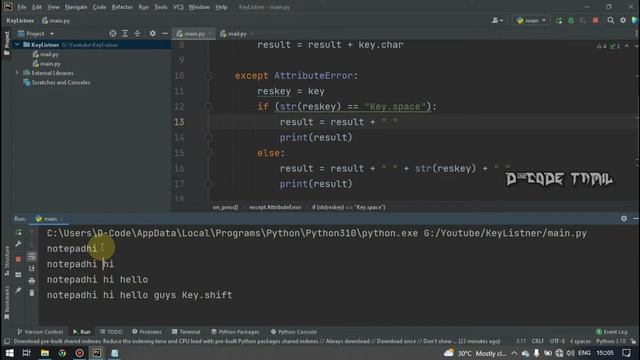Open the Tools menu

[x=161, y=7]
